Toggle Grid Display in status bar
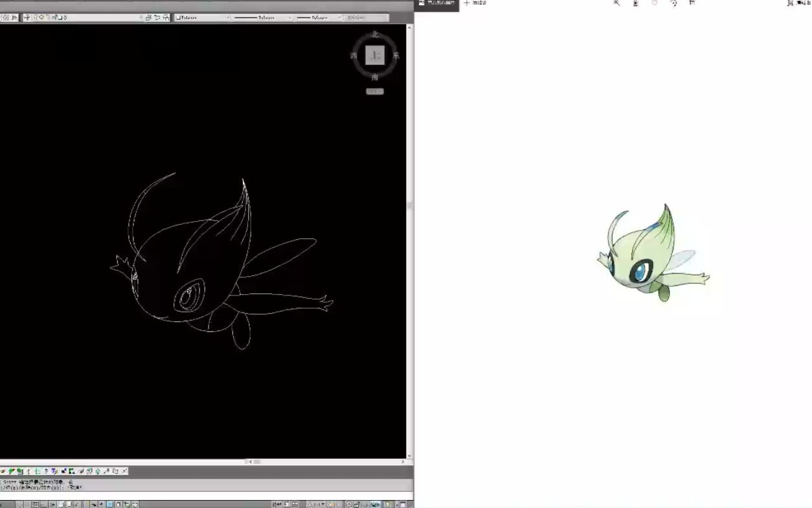The height and width of the screenshot is (508, 812). 35,504
